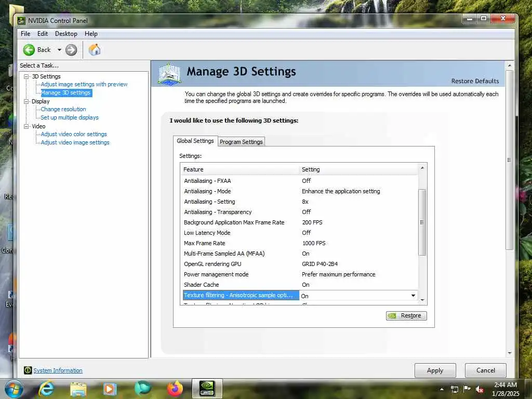532x399 pixels.
Task: Click the Manage 3D Settings header icon
Action: click(x=169, y=74)
